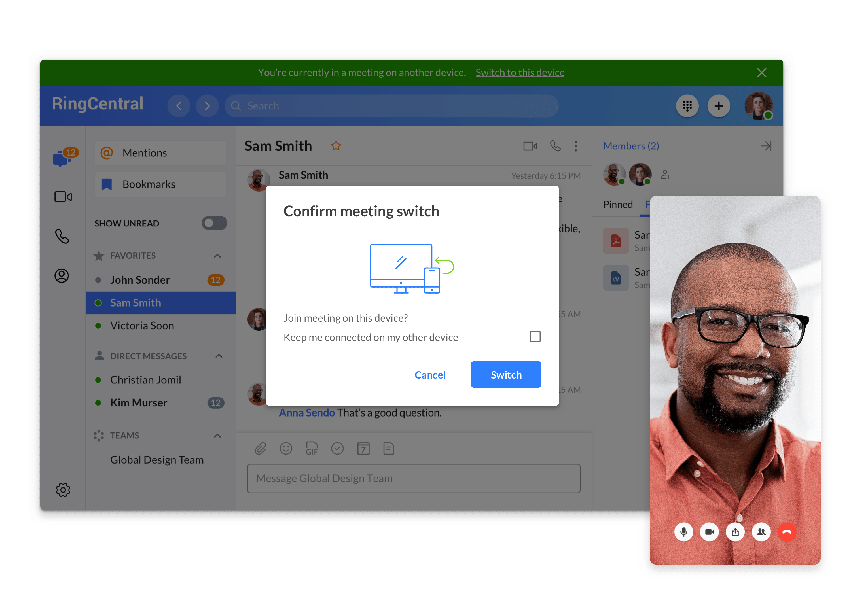Collapse the Teams section
This screenshot has width=868, height=607.
click(217, 435)
